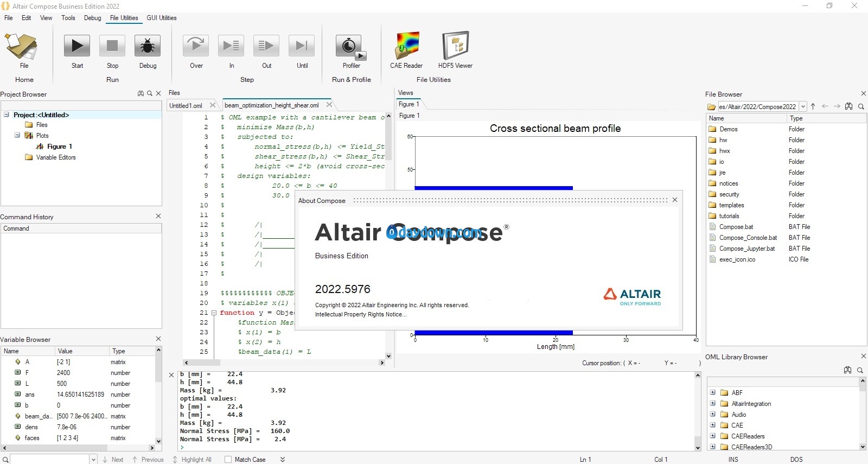Clear command window with X icon
This screenshot has width=868, height=464.
[x=171, y=375]
